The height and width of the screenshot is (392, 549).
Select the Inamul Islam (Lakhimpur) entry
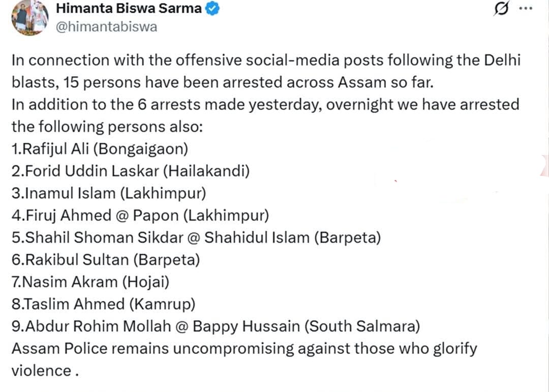click(x=108, y=193)
